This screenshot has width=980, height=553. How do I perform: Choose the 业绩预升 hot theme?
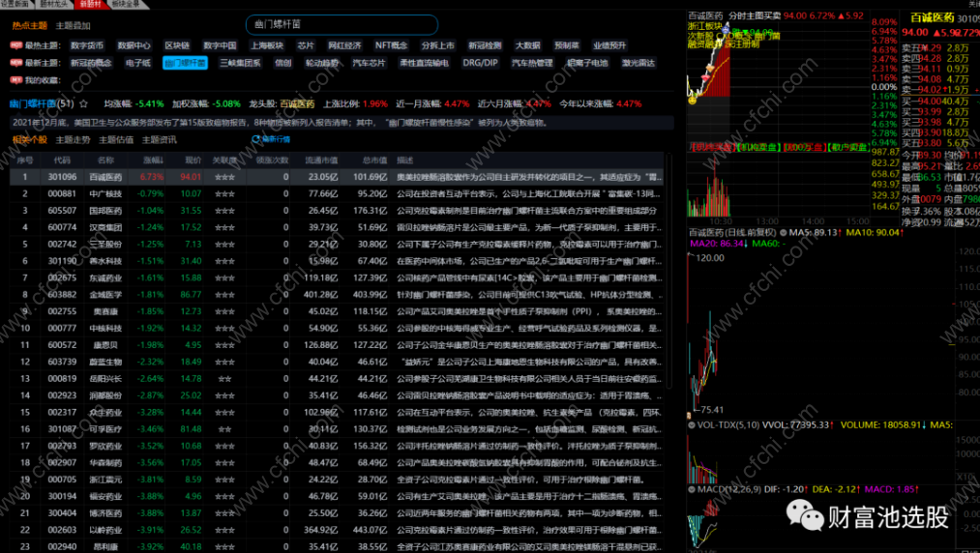coord(609,45)
